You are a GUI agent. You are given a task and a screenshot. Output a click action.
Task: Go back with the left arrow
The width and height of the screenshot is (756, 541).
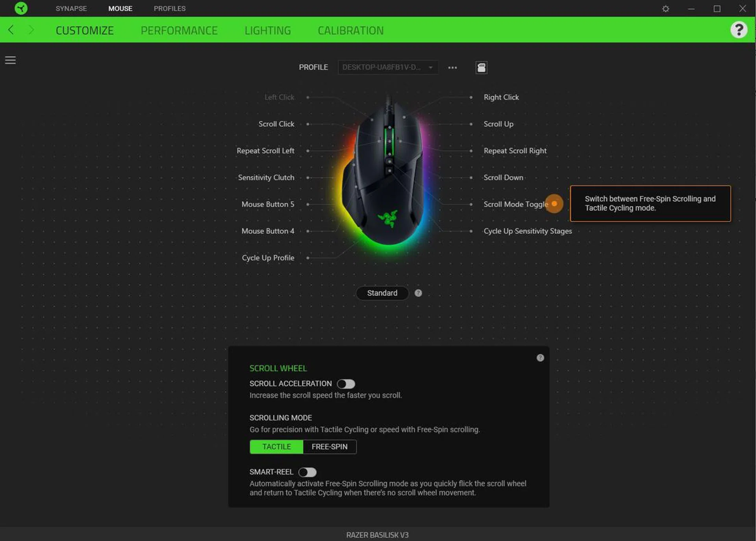11,30
